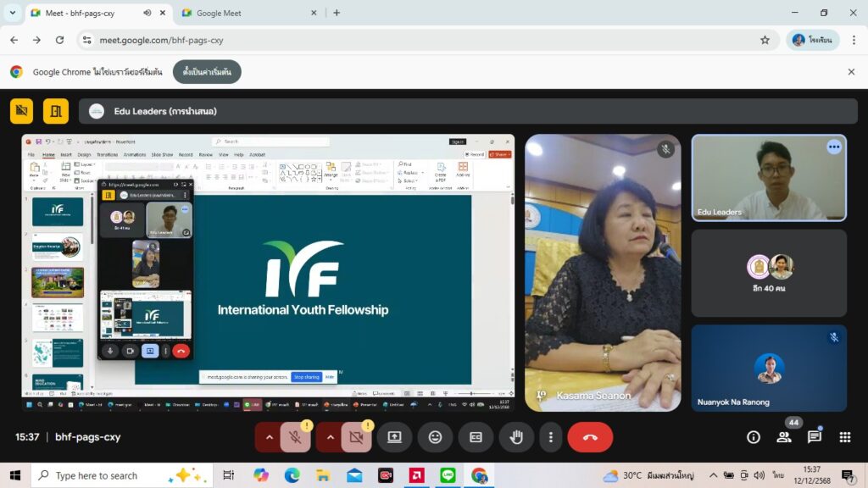Click the set as default browser button
This screenshot has width=868, height=488.
click(x=207, y=72)
